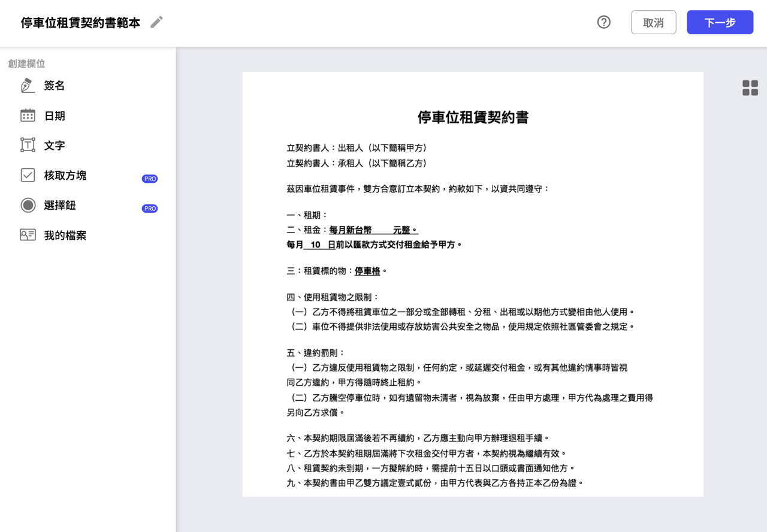Click the underlined 每月新台幣 元整 text
Image resolution: width=767 pixels, height=532 pixels.
(x=373, y=230)
